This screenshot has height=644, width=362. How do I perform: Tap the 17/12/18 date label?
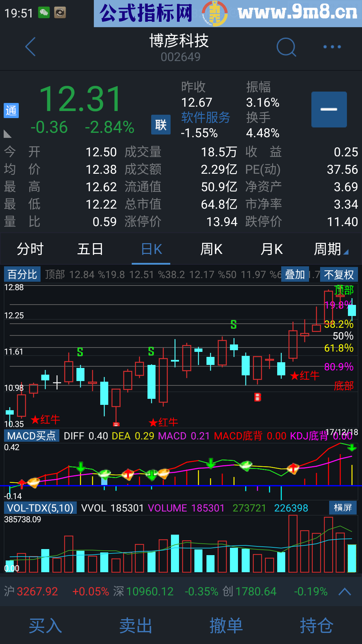click(342, 432)
